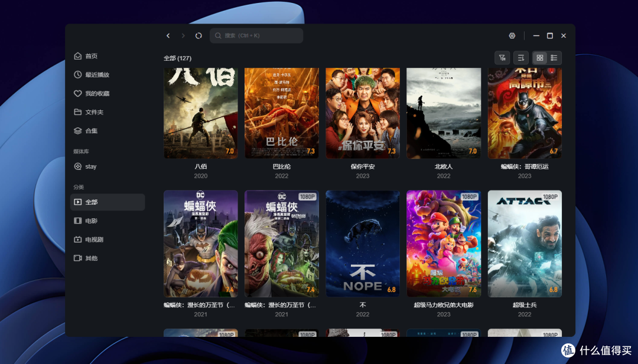Minimize the media player window
This screenshot has width=638, height=364.
(536, 36)
